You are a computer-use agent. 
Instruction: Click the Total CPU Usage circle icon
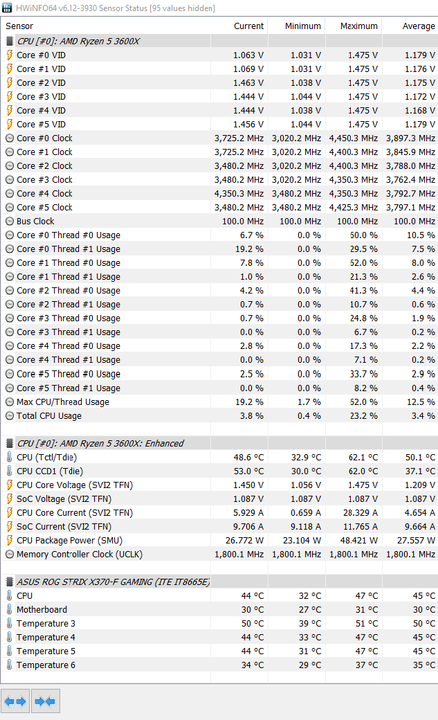9,416
